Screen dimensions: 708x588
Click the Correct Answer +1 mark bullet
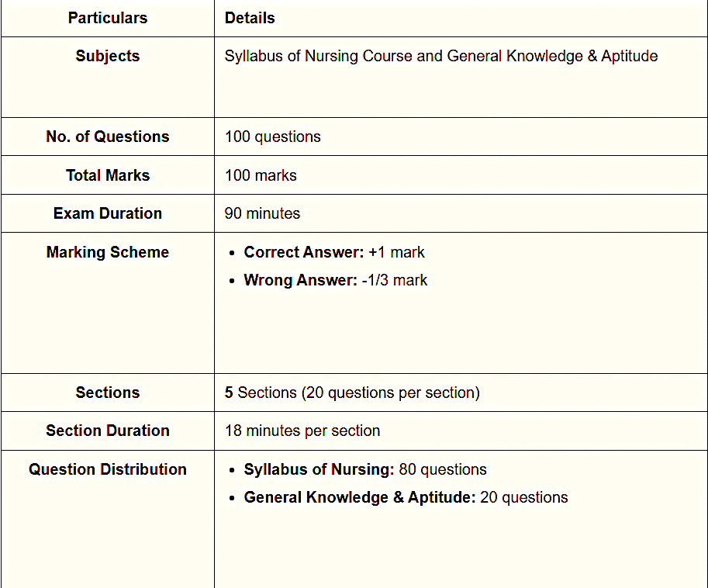click(333, 252)
